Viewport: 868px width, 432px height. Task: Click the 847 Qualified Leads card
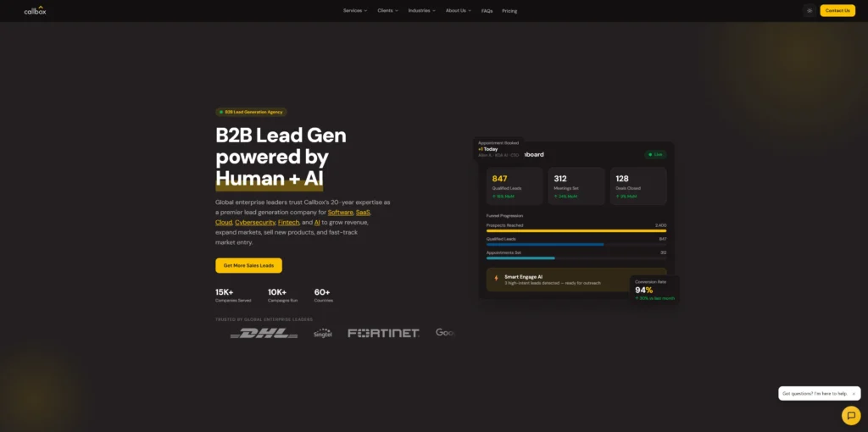click(x=515, y=186)
